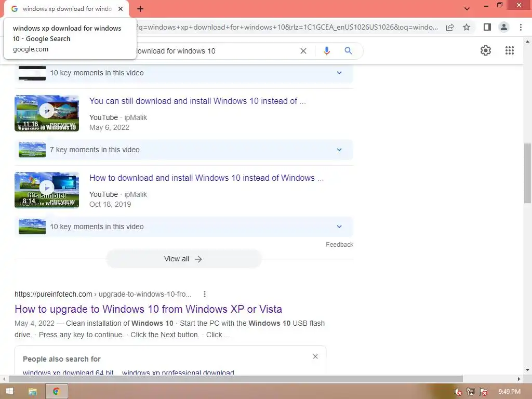This screenshot has height=399, width=532.
Task: Open File Explorer from the taskbar
Action: (x=33, y=392)
